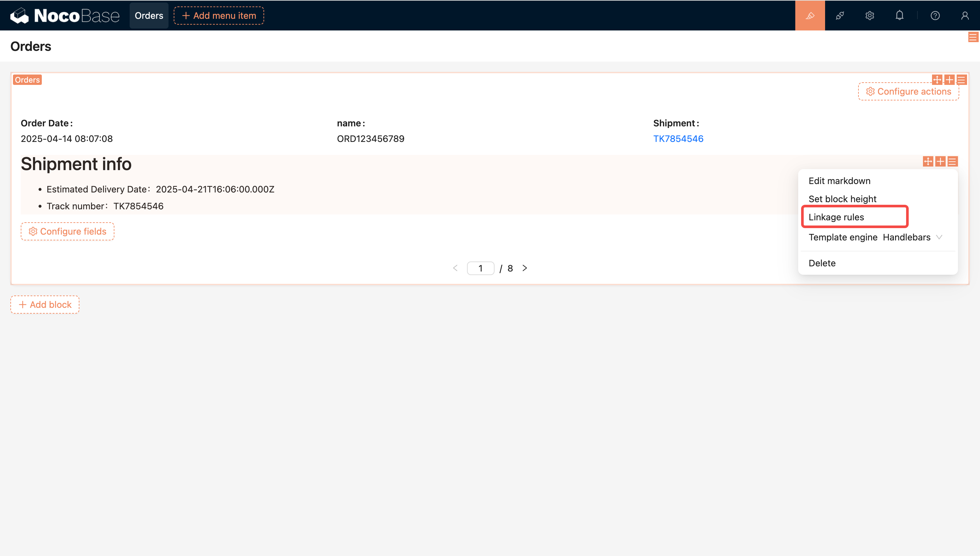Select Delete in block menu

point(878,263)
